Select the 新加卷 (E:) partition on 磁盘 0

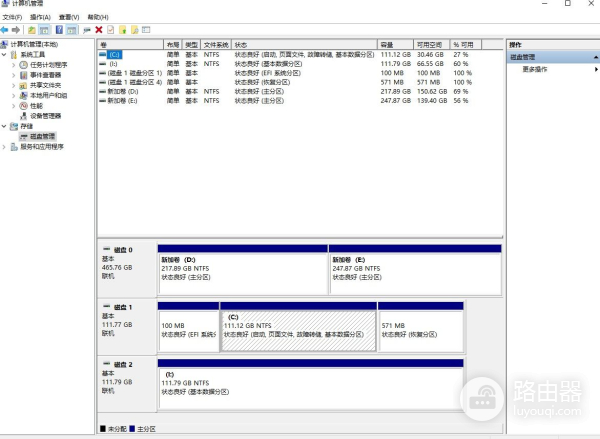[x=414, y=268]
